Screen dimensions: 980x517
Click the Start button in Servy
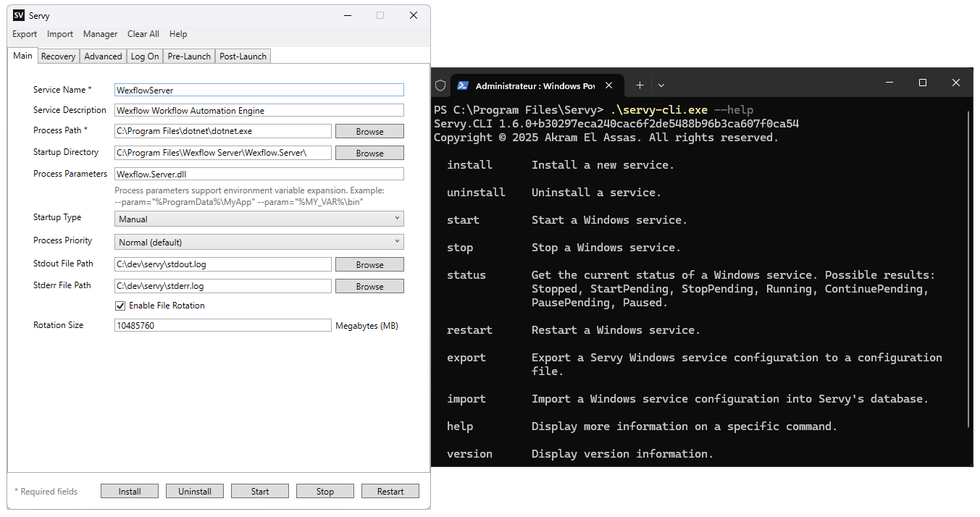(x=260, y=491)
